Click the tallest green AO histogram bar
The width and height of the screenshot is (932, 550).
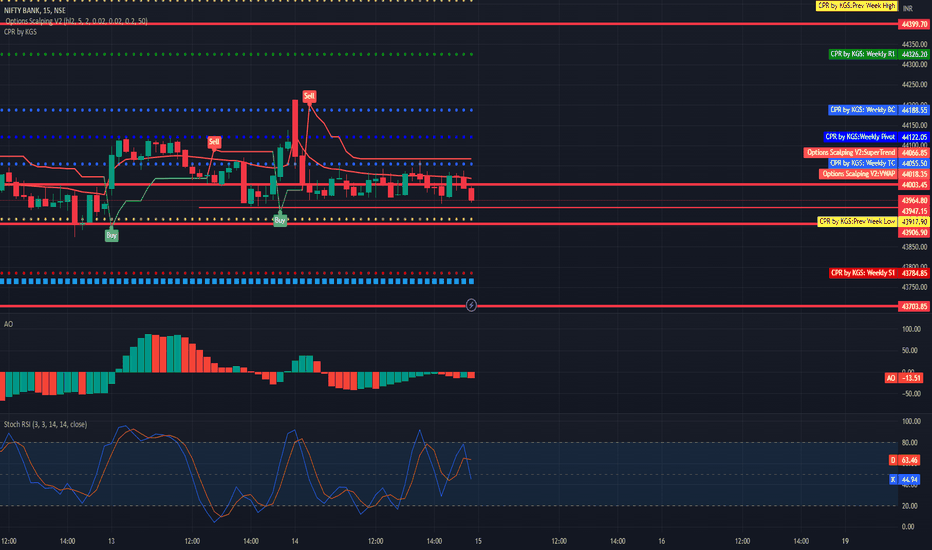pos(148,353)
